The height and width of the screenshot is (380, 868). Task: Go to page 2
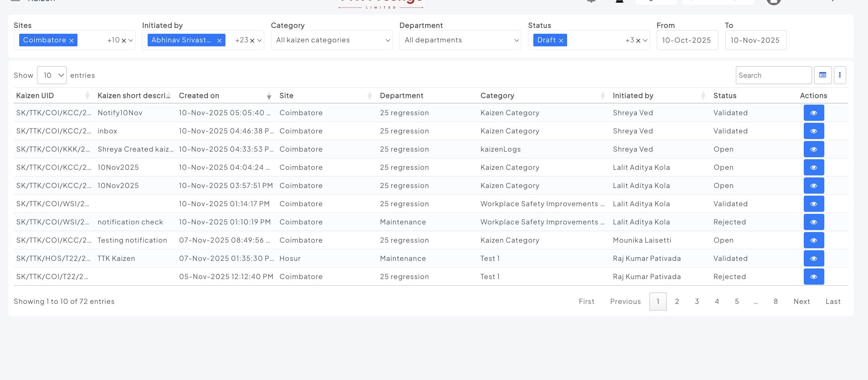[x=677, y=302]
